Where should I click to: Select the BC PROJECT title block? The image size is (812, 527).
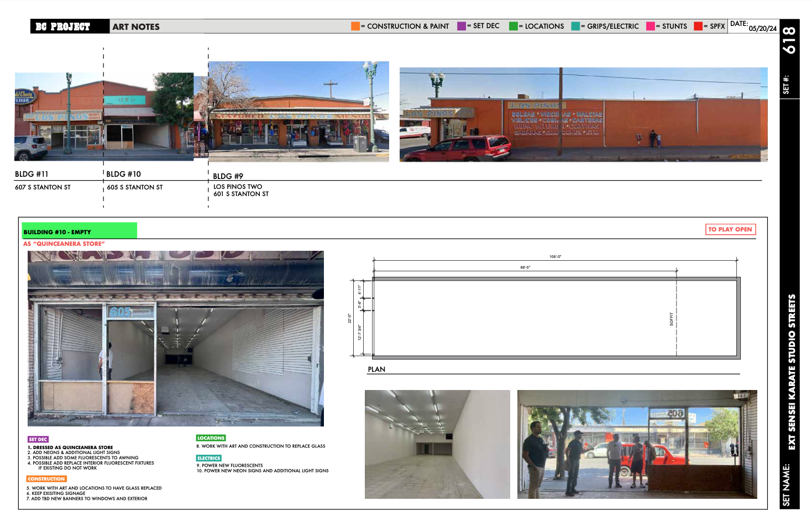point(70,27)
